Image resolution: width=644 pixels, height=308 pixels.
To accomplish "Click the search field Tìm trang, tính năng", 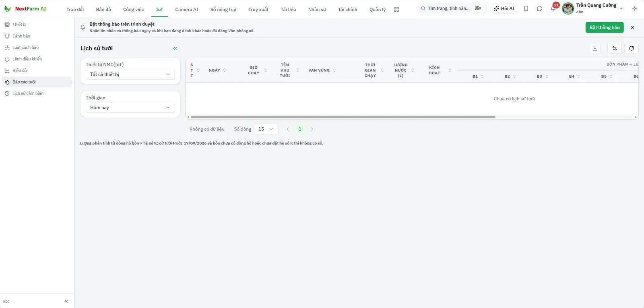I will click(x=452, y=8).
